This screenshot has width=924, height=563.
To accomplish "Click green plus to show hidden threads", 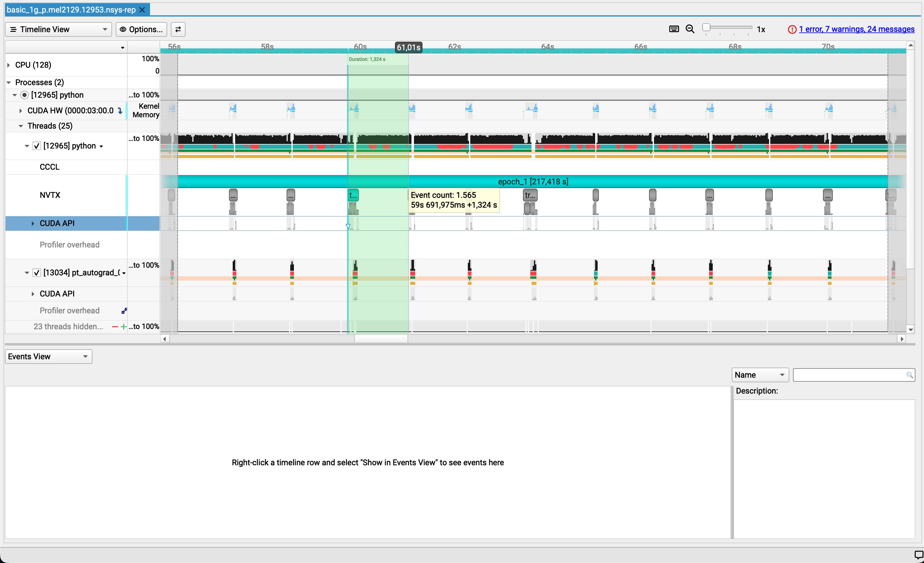I will coord(123,327).
